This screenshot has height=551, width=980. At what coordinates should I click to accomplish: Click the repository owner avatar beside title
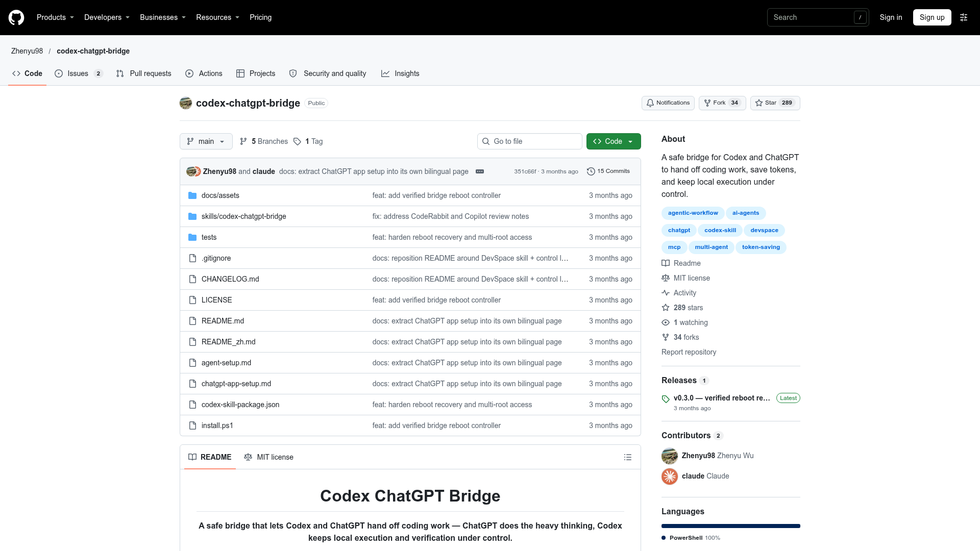click(186, 103)
